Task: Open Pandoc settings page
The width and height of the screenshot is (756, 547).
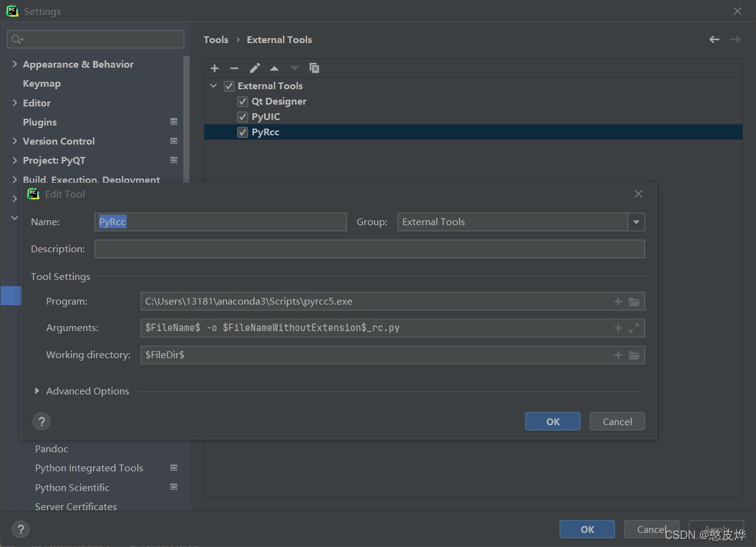Action: tap(52, 449)
